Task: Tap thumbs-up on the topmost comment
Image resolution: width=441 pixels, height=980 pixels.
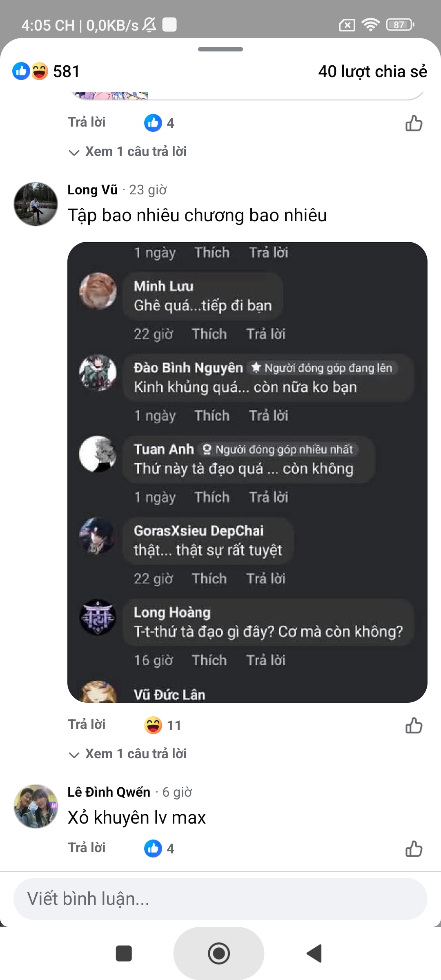Action: [x=414, y=123]
